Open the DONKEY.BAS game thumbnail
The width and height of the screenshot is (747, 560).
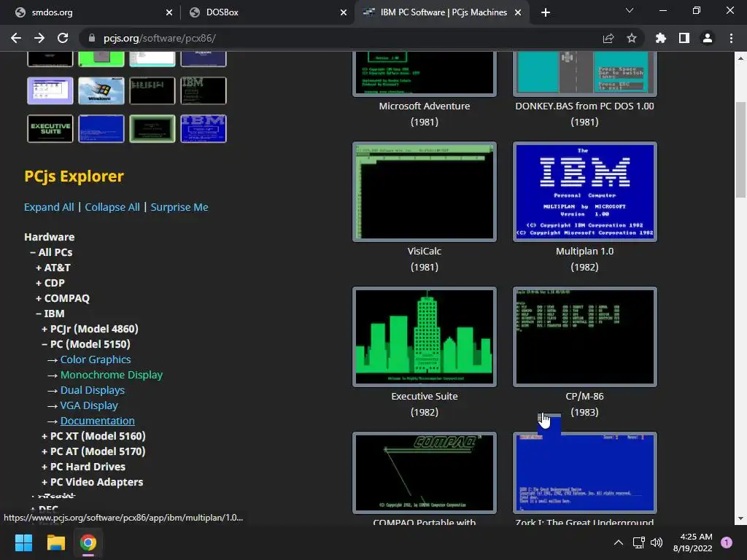pos(584,74)
